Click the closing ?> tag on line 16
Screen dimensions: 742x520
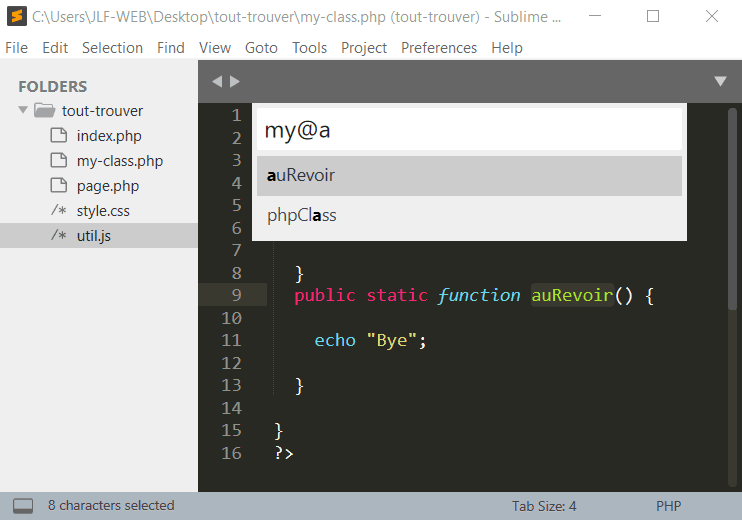[284, 453]
